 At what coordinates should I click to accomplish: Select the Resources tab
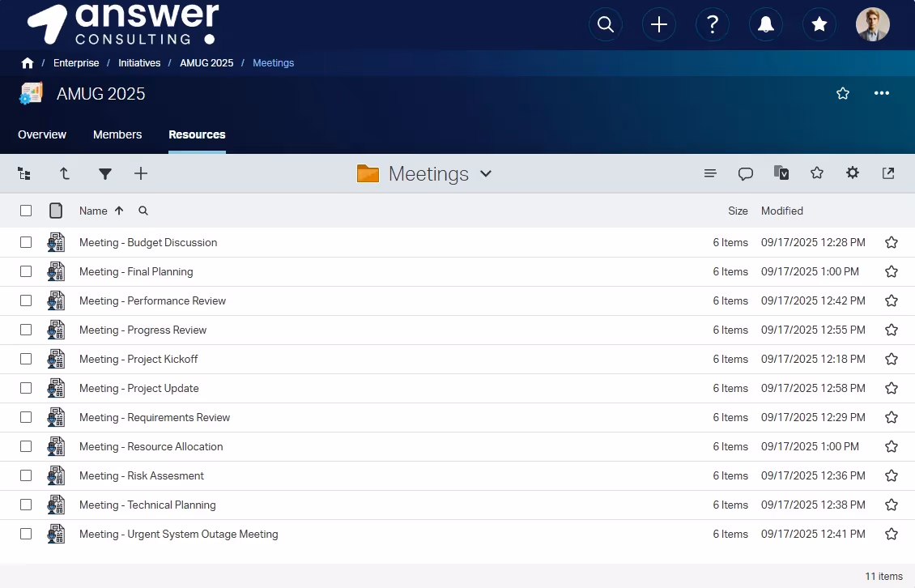point(197,134)
